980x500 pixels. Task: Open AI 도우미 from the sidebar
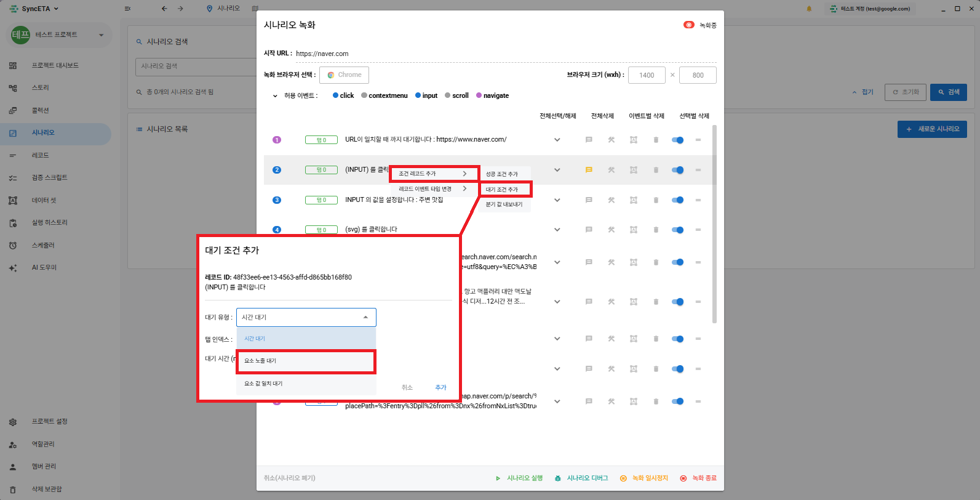[x=44, y=268]
